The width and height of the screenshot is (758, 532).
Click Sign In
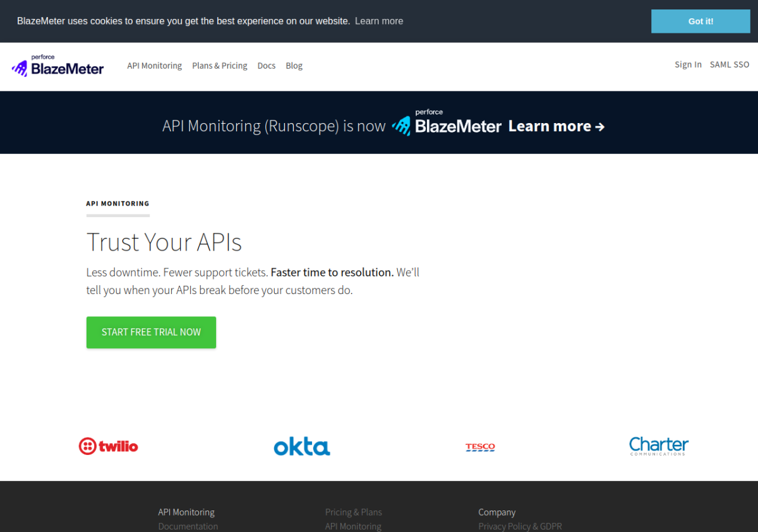pos(688,64)
